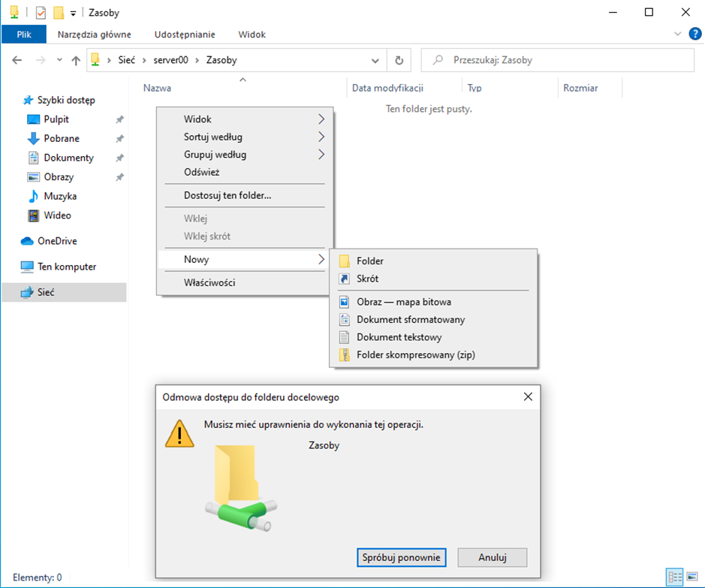This screenshot has width=705, height=588.
Task: Create new Skrót shortcut item
Action: 367,279
